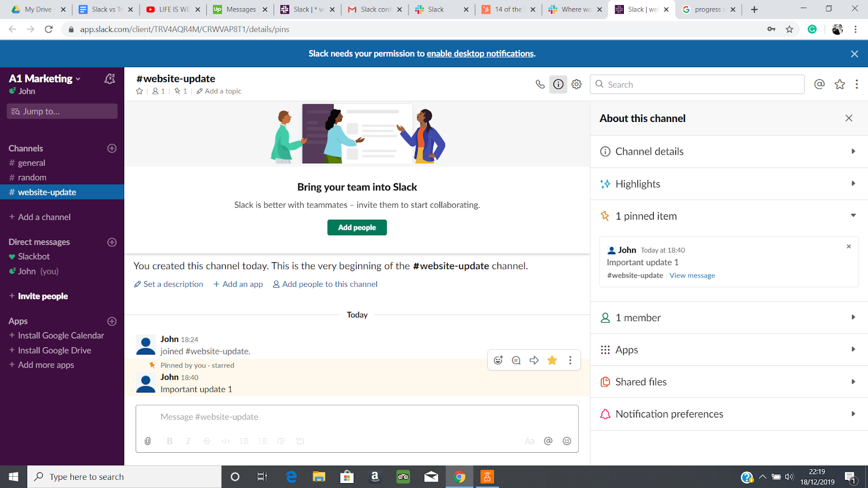Expand the 1 member section
This screenshot has height=488, width=868.
click(x=729, y=318)
